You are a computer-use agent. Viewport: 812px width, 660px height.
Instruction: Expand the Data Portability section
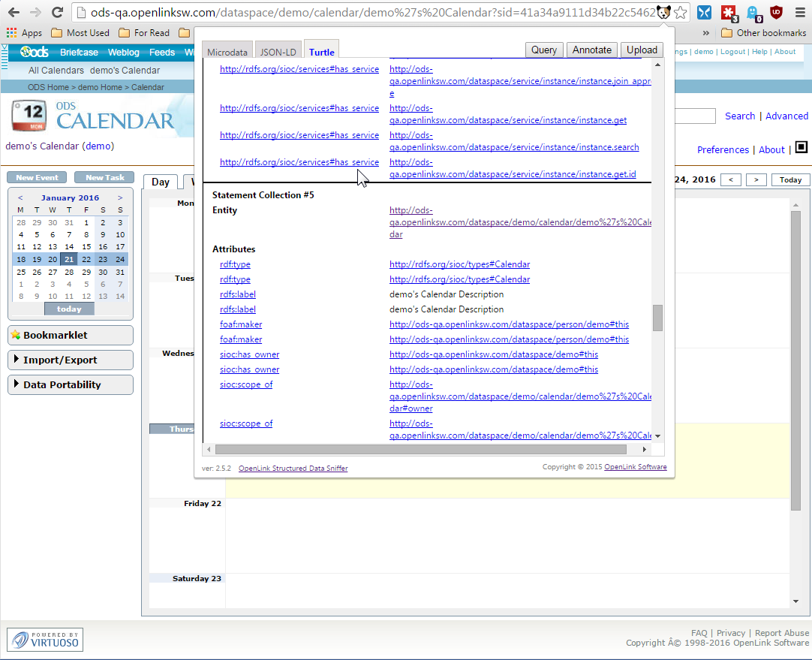pyautogui.click(x=70, y=384)
